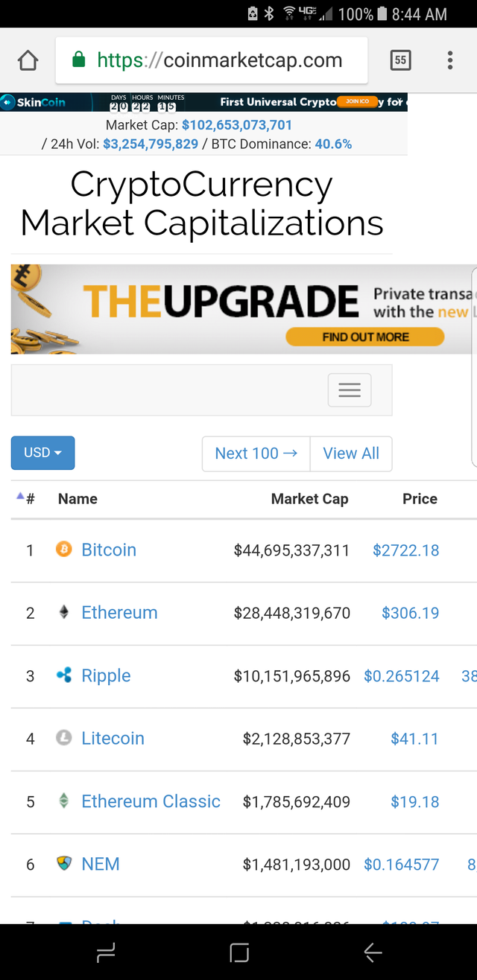Screen dimensions: 477x980
Task: Open Chrome's three-dot overflow menu
Action: pos(450,60)
